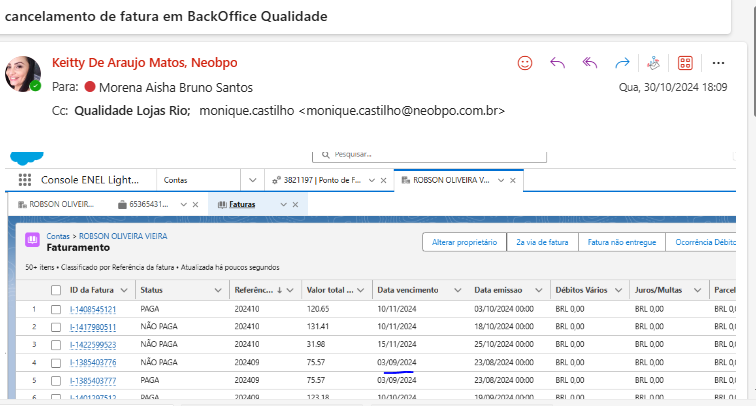Open Débitos Vários column menu
The height and width of the screenshot is (406, 756).
(x=619, y=290)
